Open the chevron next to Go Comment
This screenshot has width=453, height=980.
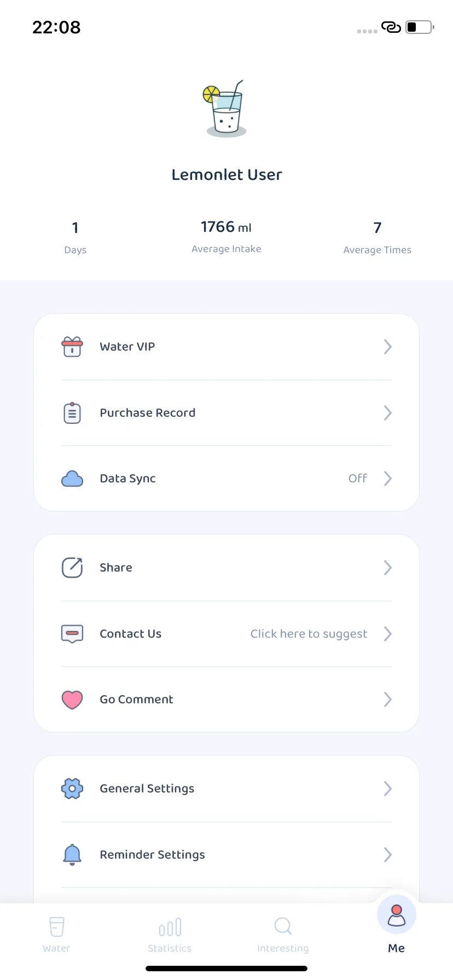[387, 699]
